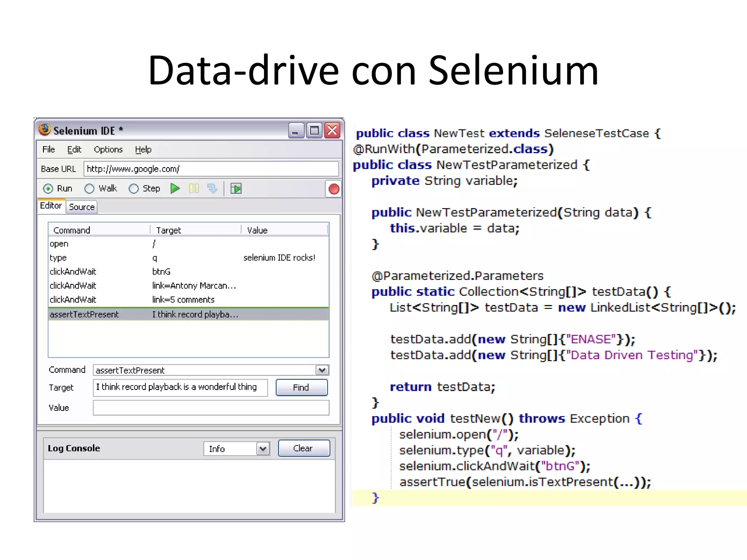Select the 'link=Antony Marcan...' row

(x=189, y=285)
